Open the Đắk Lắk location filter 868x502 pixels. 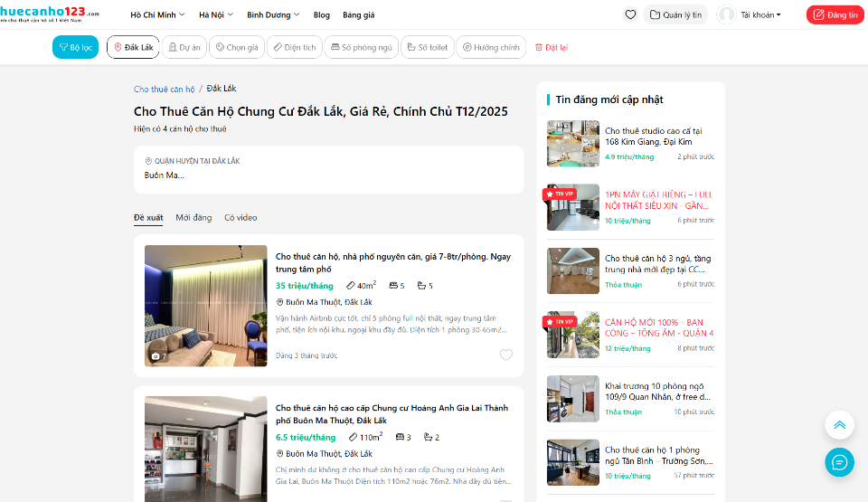134,47
